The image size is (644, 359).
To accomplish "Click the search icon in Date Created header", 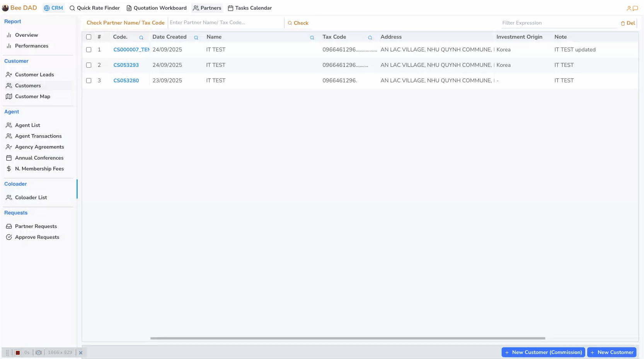I will (x=196, y=37).
